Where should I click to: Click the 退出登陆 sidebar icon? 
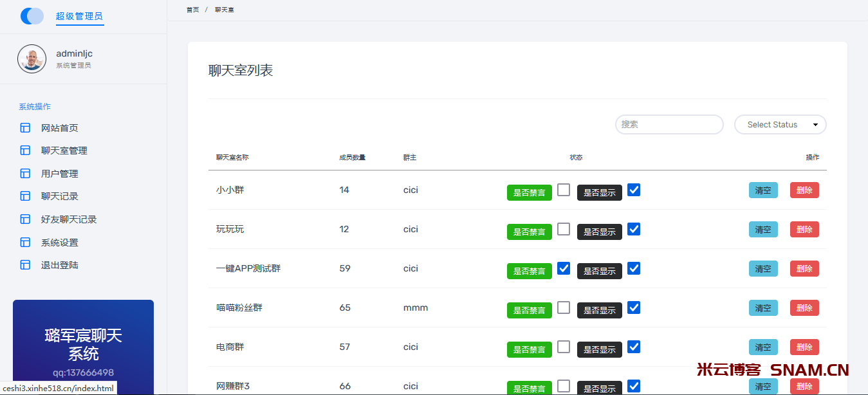25,264
